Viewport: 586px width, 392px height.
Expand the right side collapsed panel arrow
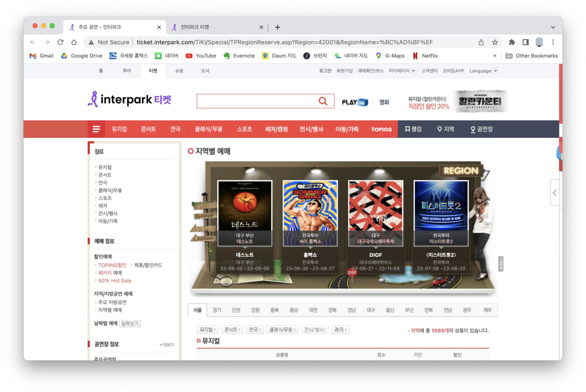555,193
